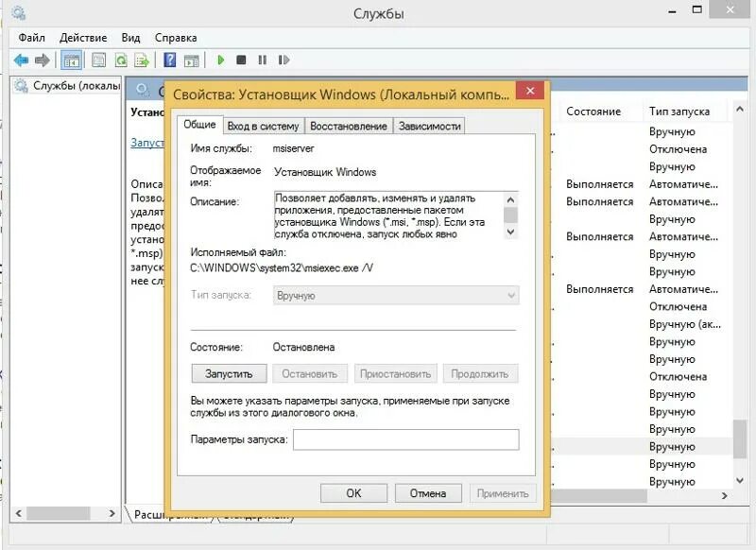
Task: Click the Остановить button
Action: pos(310,373)
